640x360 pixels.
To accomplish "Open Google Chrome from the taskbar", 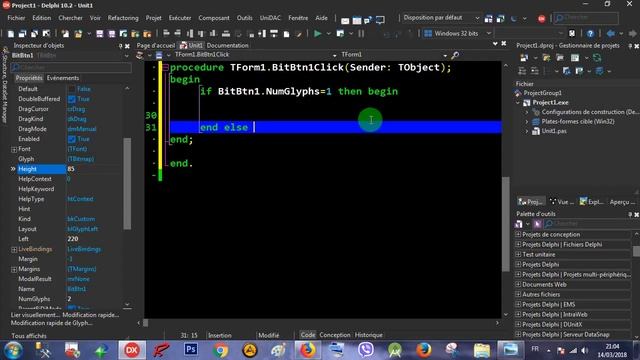I will pyautogui.click(x=220, y=350).
